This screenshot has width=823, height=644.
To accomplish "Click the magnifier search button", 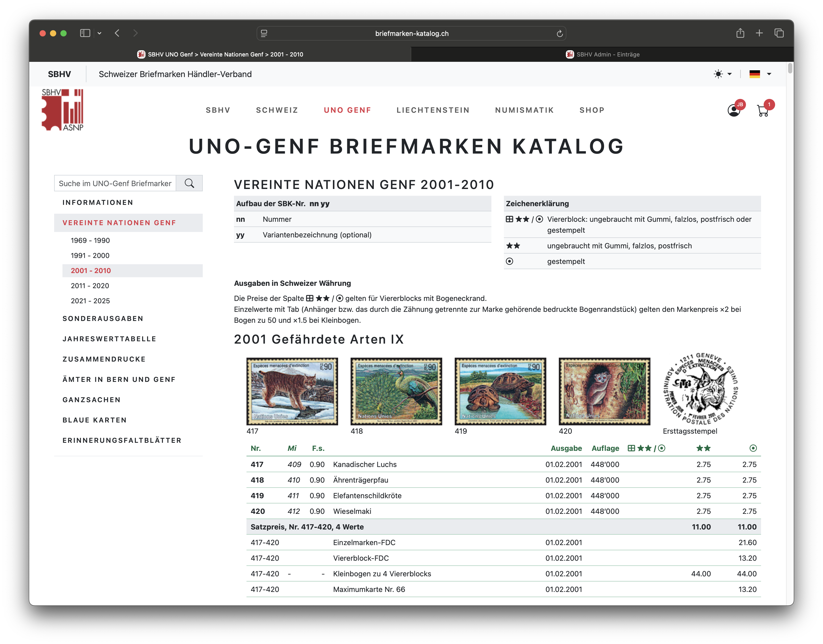I will click(x=189, y=183).
